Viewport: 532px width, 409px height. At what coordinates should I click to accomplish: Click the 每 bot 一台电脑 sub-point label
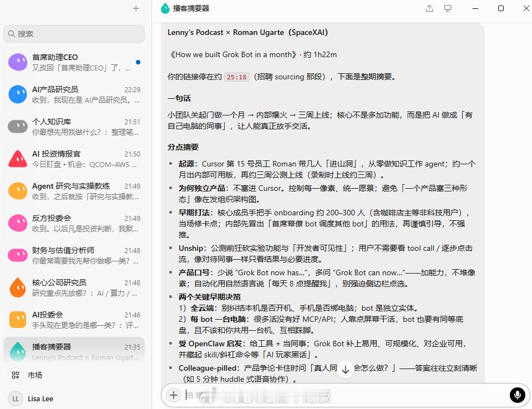[x=218, y=320]
